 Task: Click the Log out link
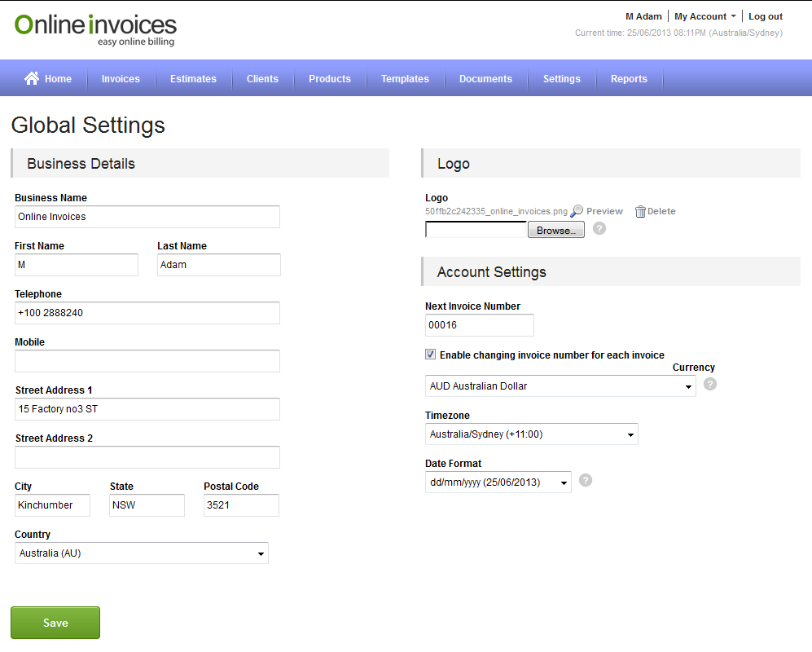click(x=766, y=16)
